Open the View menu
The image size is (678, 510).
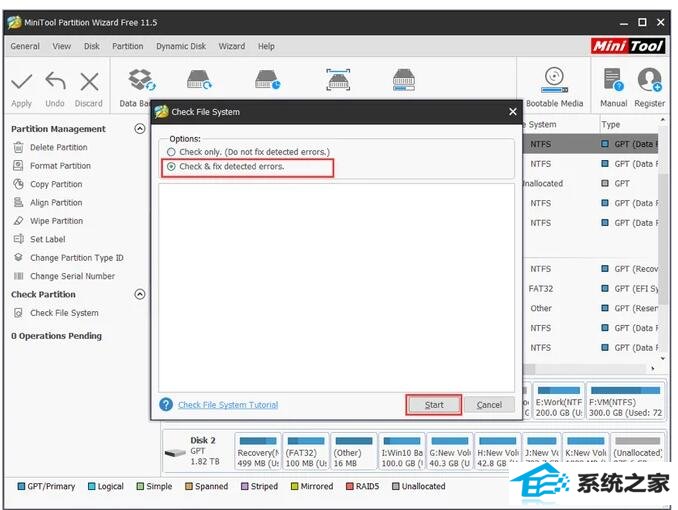pyautogui.click(x=61, y=46)
